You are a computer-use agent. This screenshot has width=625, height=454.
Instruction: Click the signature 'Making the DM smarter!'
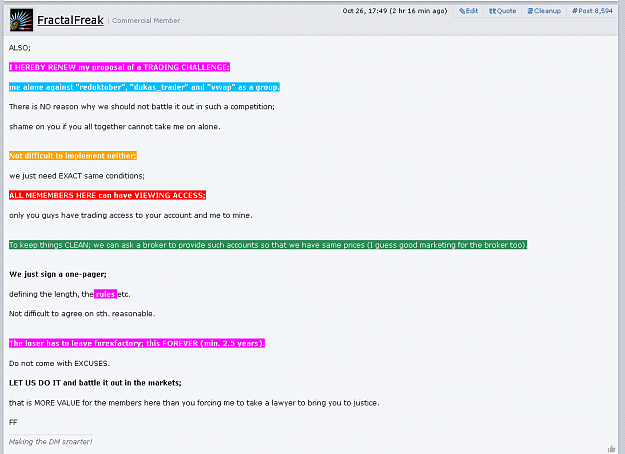[51, 441]
